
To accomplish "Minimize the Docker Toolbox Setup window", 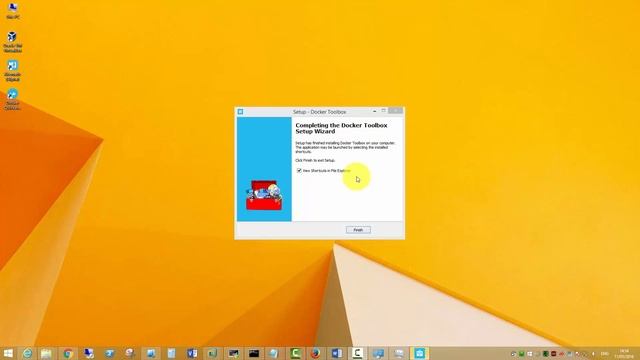I will tap(374, 111).
